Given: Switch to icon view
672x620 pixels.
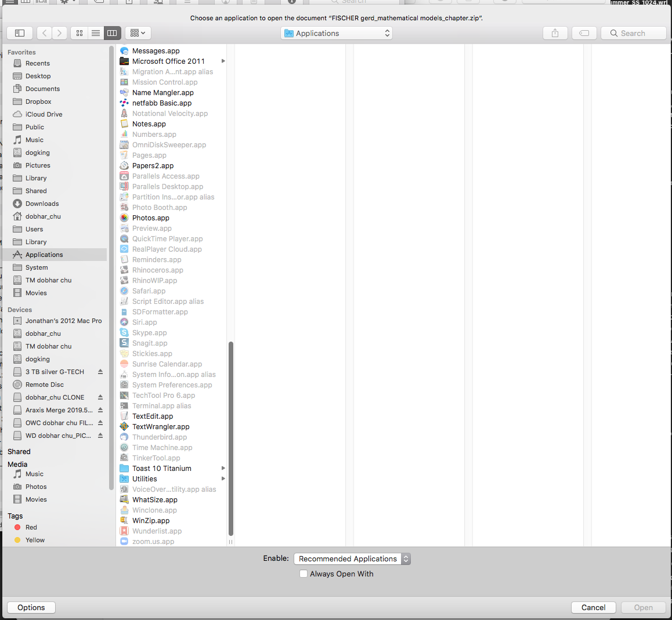Looking at the screenshot, I should tap(80, 33).
